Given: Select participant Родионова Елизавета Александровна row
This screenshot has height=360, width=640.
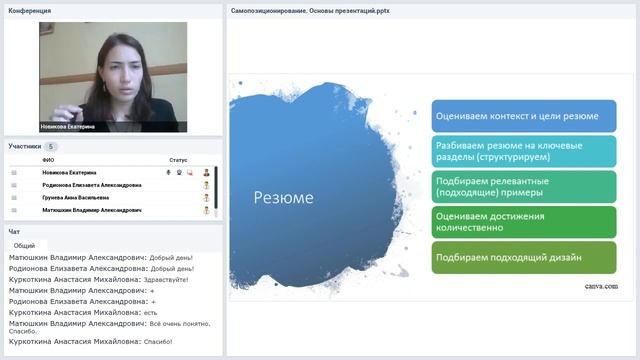Looking at the screenshot, I should 110,185.
